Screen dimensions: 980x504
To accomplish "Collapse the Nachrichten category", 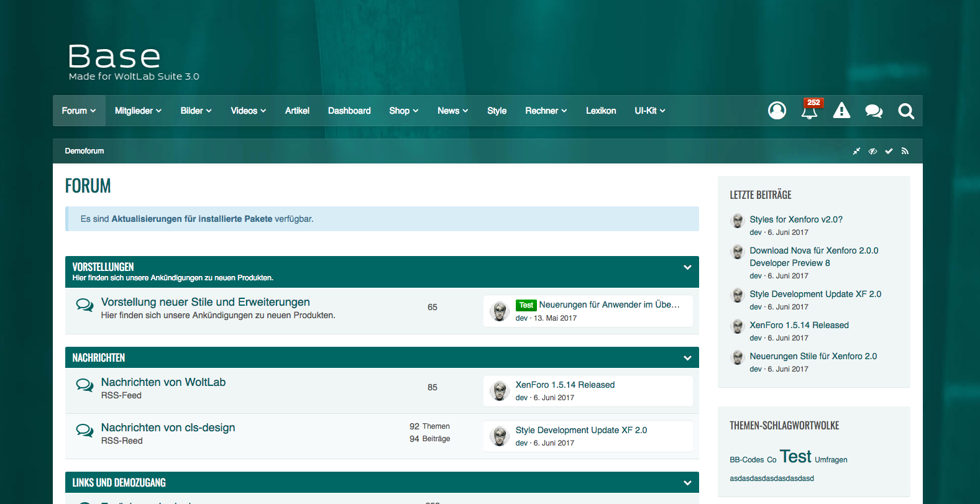I will coord(687,358).
